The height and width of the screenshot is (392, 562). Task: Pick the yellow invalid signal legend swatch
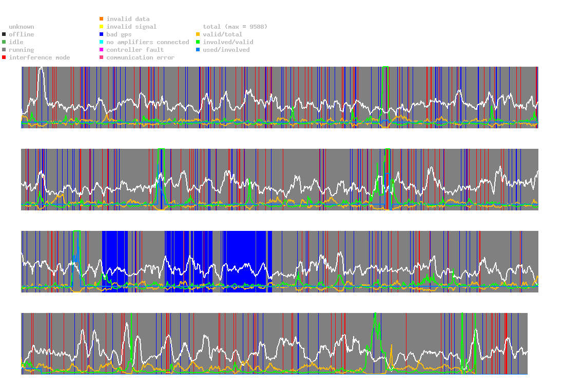[101, 27]
